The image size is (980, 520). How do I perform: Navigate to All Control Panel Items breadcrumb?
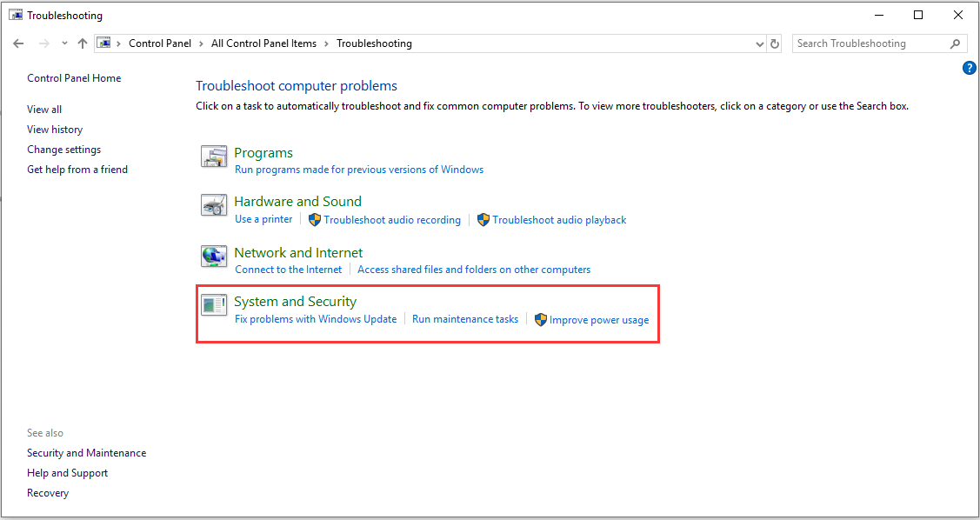263,43
